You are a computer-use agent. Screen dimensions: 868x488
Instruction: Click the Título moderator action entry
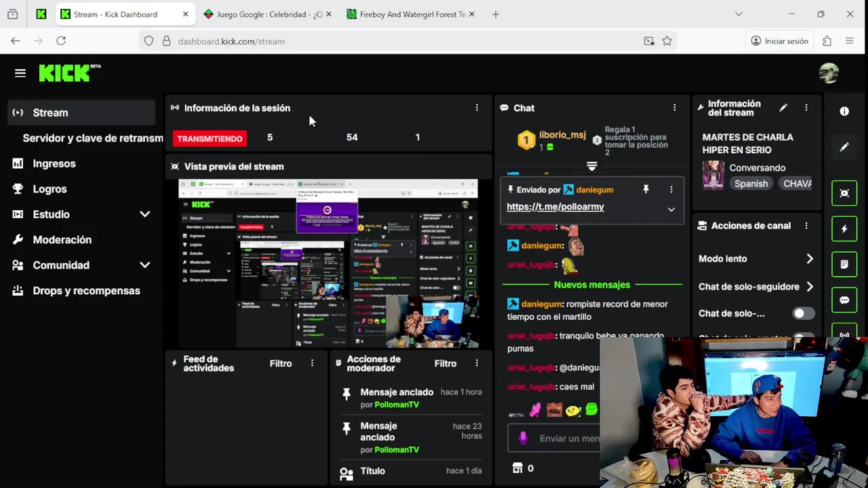click(x=411, y=471)
